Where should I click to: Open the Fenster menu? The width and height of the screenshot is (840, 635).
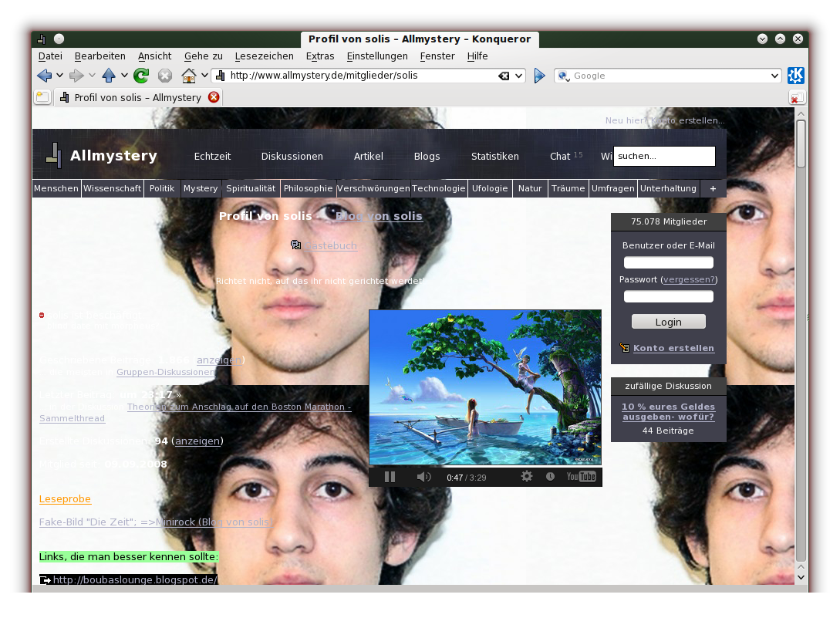tap(437, 56)
